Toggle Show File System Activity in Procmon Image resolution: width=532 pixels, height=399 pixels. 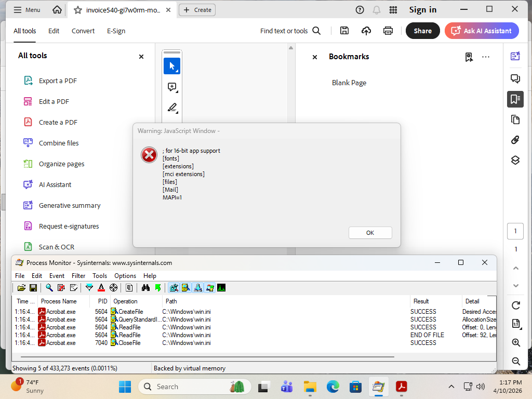pos(185,288)
